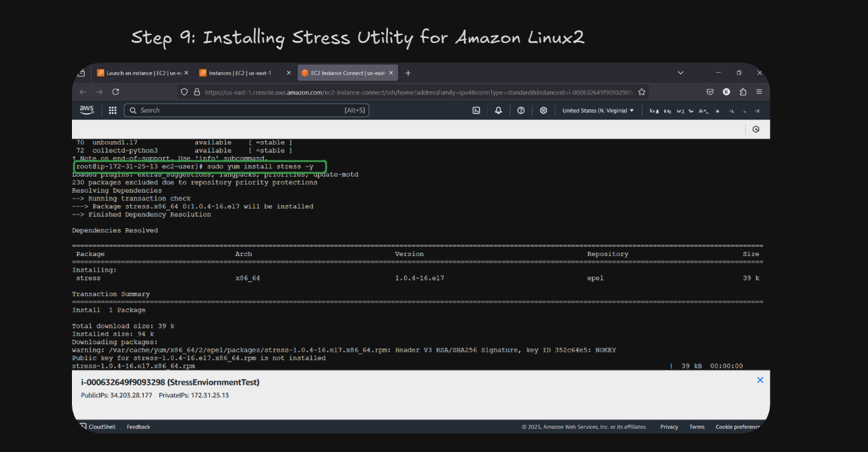Open the list all tabs dropdown
The width and height of the screenshot is (868, 452).
coord(681,73)
